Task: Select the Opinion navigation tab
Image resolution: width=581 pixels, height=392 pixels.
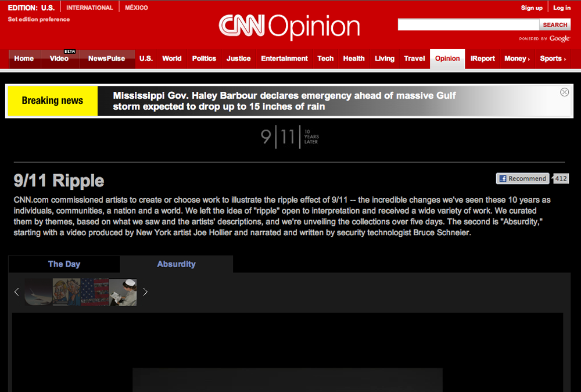Action: (x=447, y=59)
